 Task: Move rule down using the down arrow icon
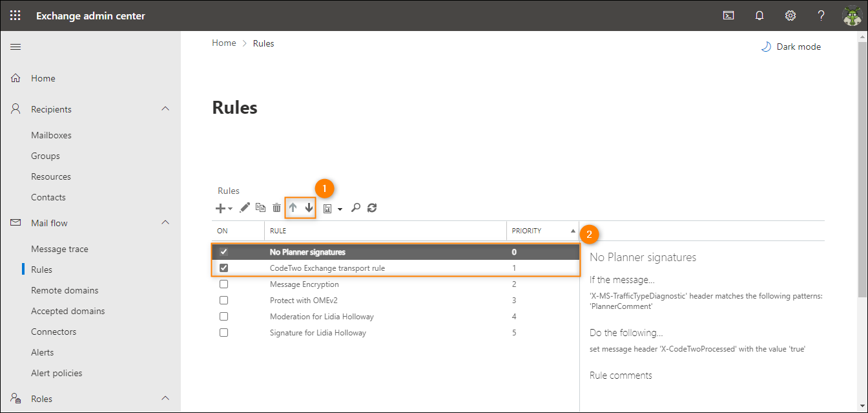[309, 208]
